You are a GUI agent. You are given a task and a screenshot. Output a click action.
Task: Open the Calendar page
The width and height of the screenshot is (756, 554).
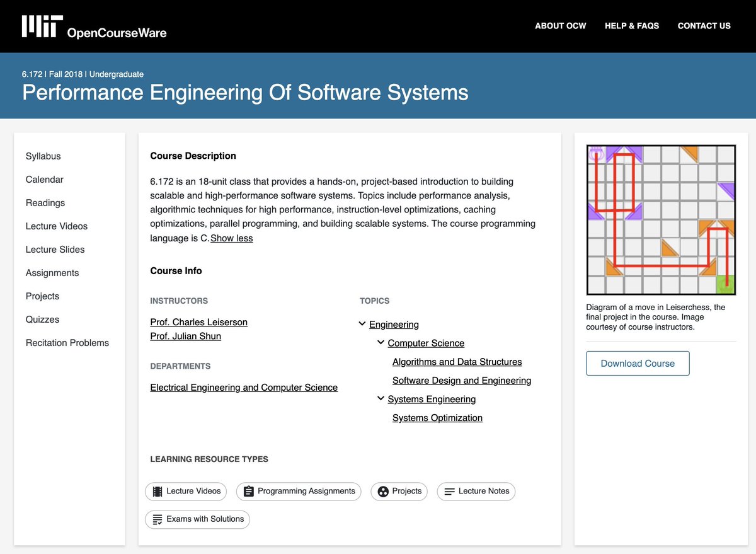pyautogui.click(x=45, y=180)
